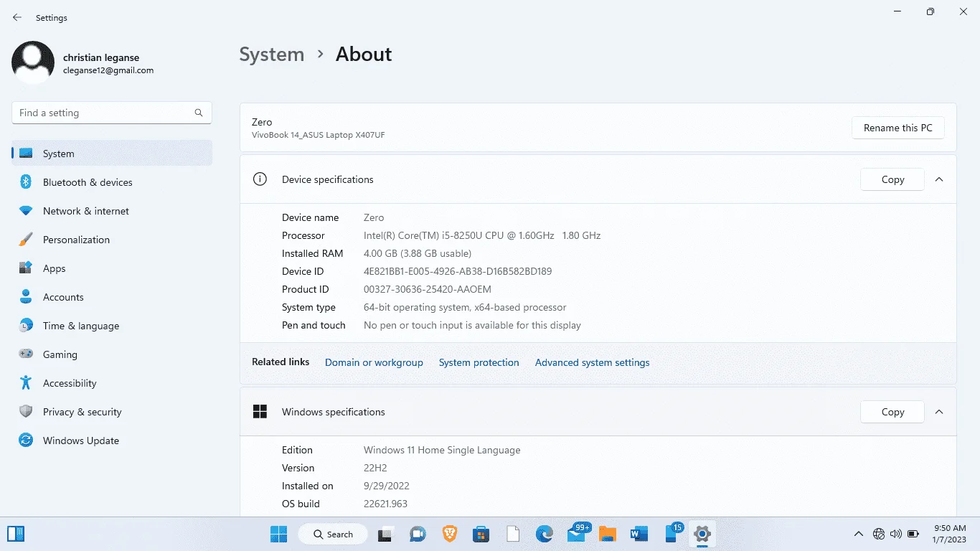The image size is (980, 551).
Task: Copy the Device specifications
Action: click(x=892, y=179)
